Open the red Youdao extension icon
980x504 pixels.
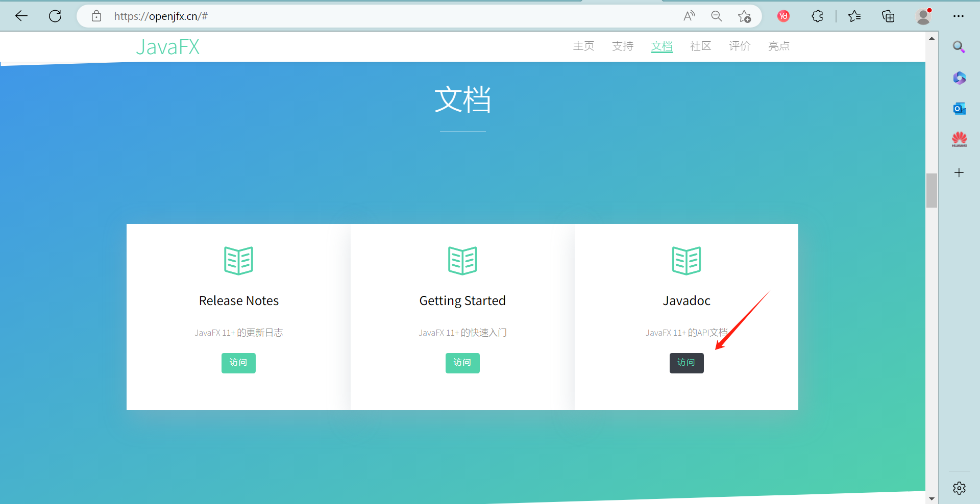click(783, 16)
